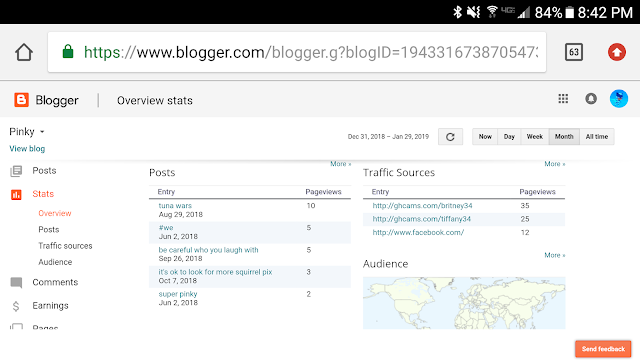The height and width of the screenshot is (360, 640).
Task: Select Overview under Stats
Action: 55,213
